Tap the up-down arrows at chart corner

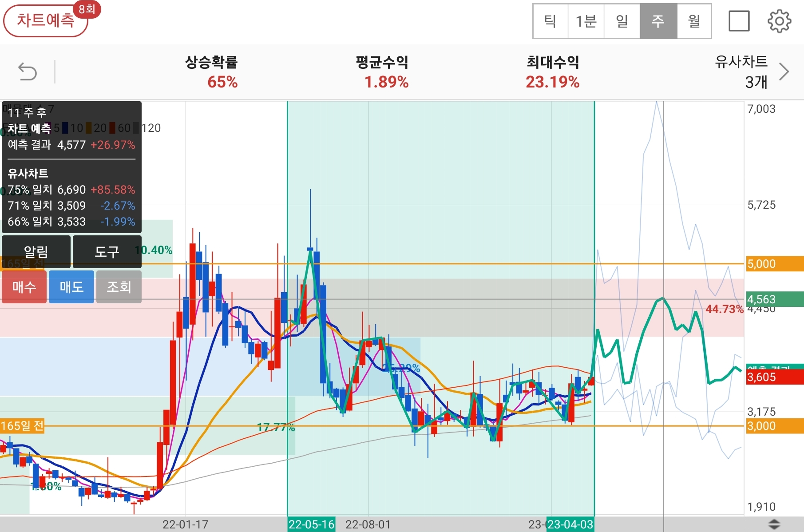coord(774,524)
